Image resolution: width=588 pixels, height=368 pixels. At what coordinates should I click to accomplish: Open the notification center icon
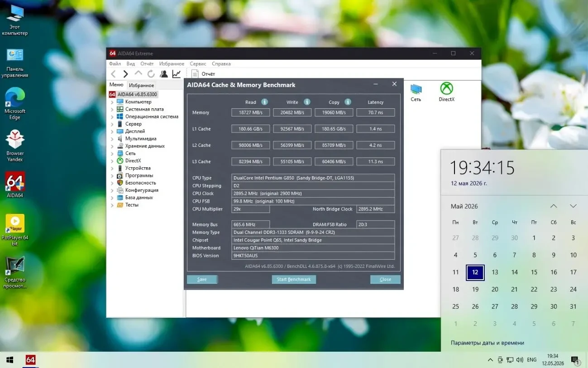coord(575,360)
